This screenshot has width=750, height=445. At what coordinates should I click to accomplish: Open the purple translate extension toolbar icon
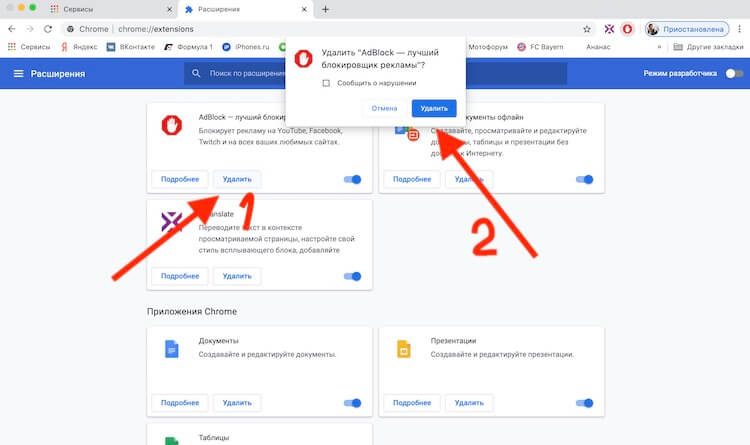pos(609,29)
